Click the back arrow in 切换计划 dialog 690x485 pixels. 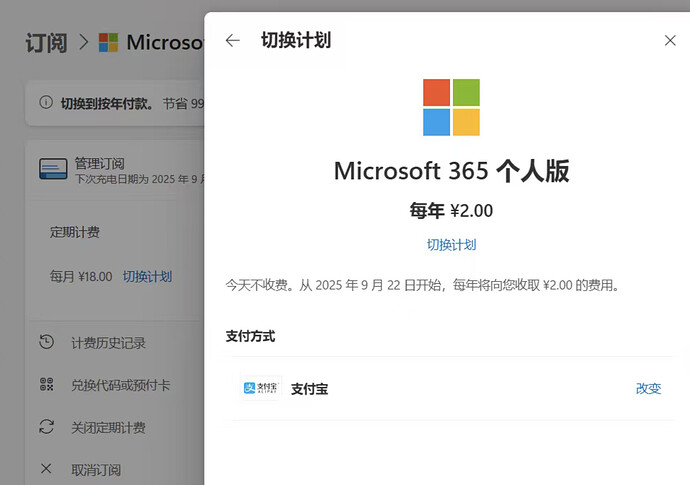(x=233, y=40)
